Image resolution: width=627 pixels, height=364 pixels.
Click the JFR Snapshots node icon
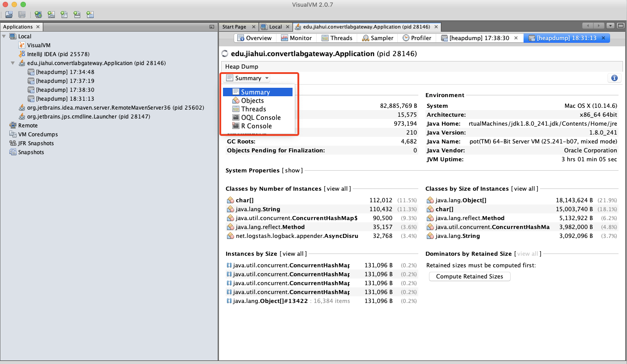[x=13, y=143]
